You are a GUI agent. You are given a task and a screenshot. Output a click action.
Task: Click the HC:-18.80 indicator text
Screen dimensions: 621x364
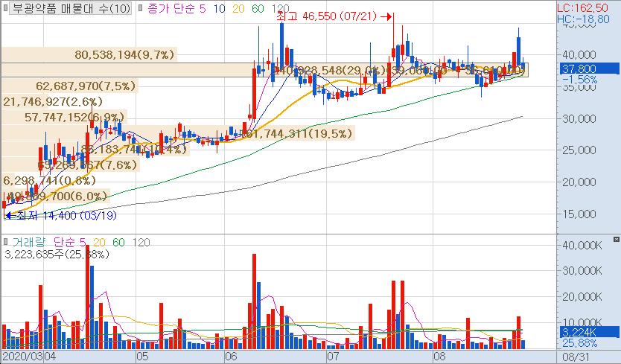coord(583,19)
